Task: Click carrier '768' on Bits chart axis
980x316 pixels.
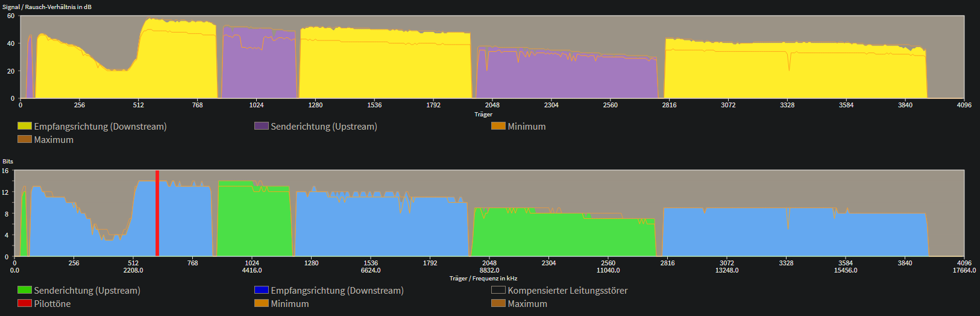Action: click(x=193, y=263)
